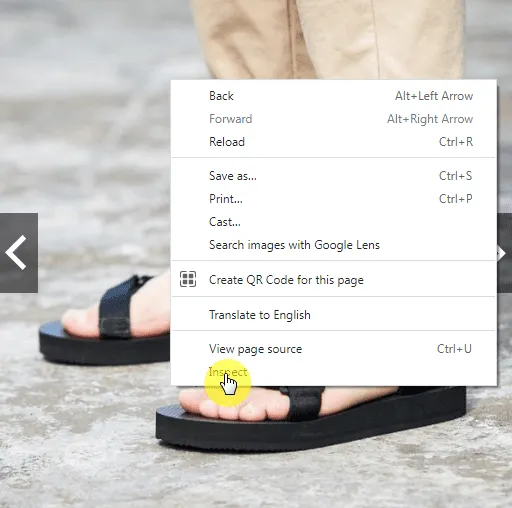Select Print… from the context menu
This screenshot has width=512, height=508.
tap(333, 199)
